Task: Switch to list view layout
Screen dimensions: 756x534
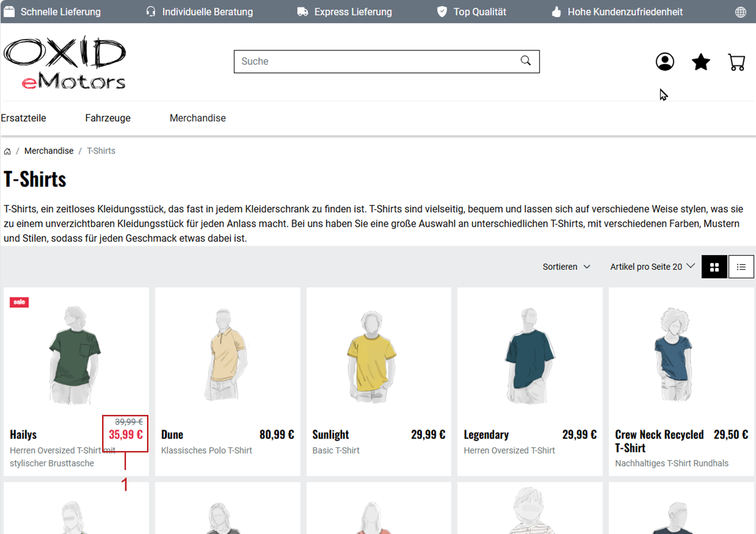Action: click(741, 267)
